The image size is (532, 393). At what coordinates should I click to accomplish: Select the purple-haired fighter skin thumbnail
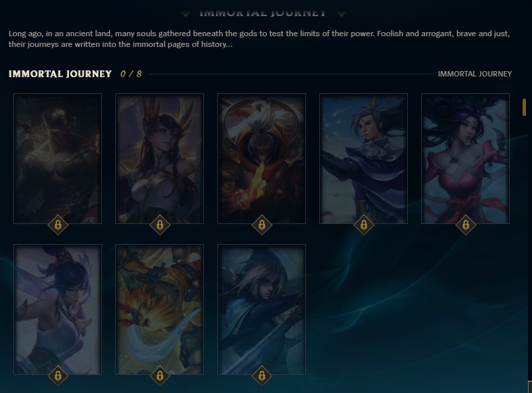[x=58, y=309]
